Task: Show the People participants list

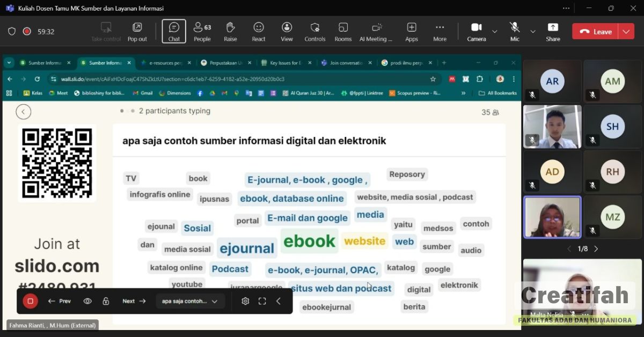Action: (202, 31)
